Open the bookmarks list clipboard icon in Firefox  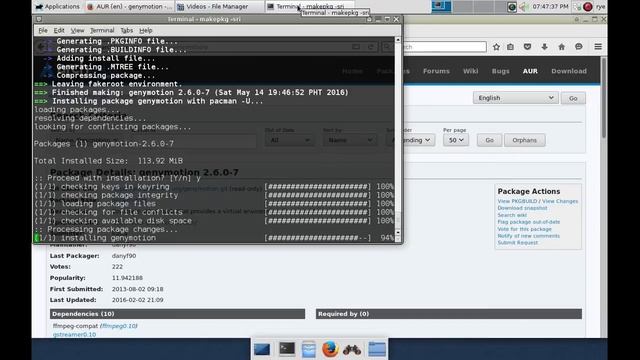click(x=511, y=47)
